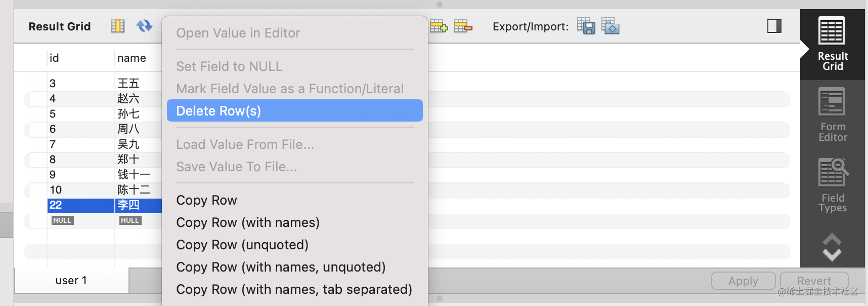The height and width of the screenshot is (306, 868).
Task: Select Copy Row (unquoted) option
Action: 242,245
